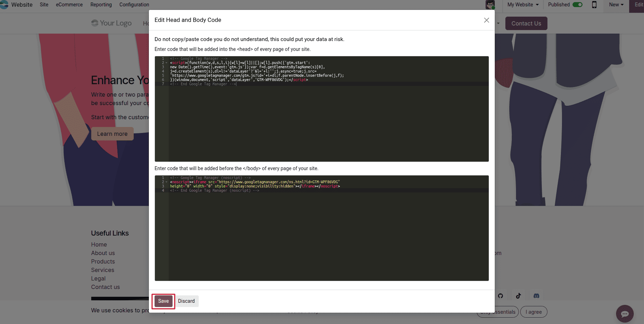Discard the head and body code changes
Viewport: 644px width, 324px height.
[x=186, y=301]
